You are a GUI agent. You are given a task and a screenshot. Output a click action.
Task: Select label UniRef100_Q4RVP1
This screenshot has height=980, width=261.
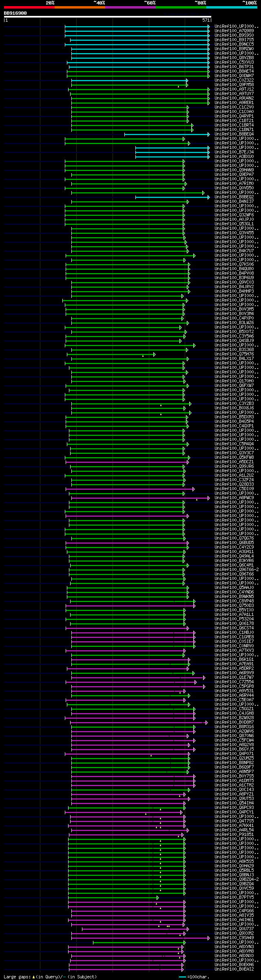click(234, 116)
